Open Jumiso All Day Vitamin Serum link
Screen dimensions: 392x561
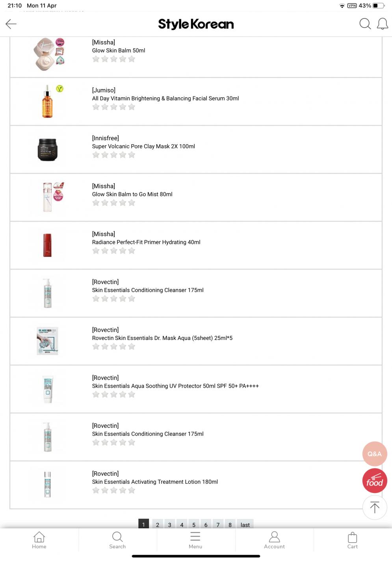(165, 98)
